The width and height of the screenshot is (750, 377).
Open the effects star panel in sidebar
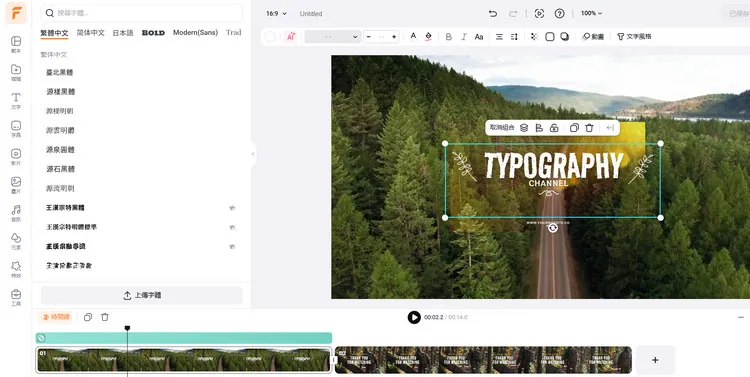click(16, 269)
